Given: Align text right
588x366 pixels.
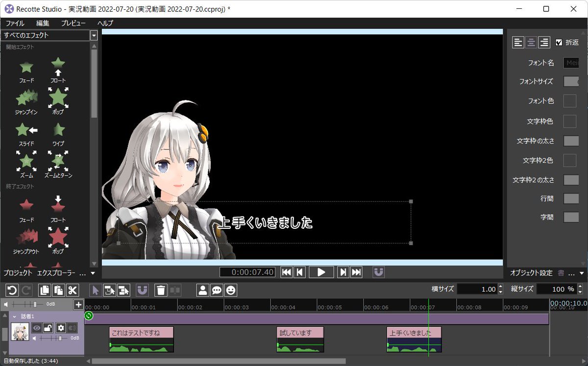Looking at the screenshot, I should point(543,43).
